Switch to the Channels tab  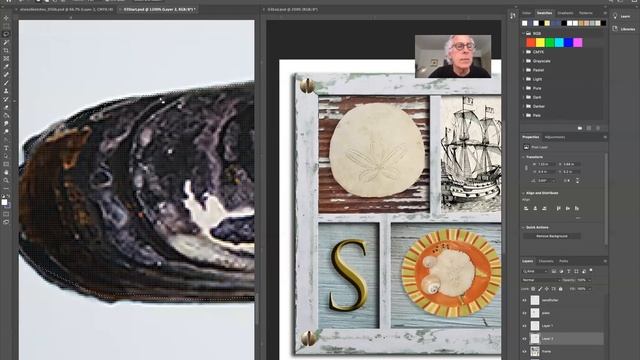(546, 261)
